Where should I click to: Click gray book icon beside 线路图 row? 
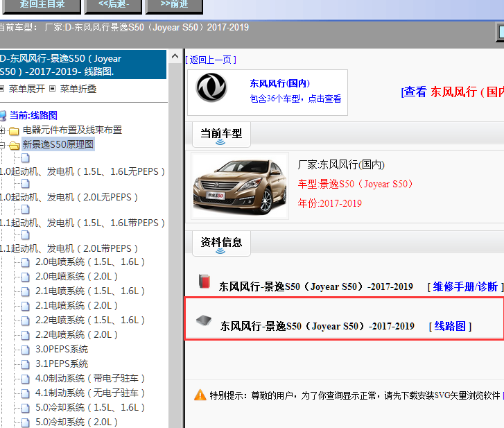pos(204,320)
